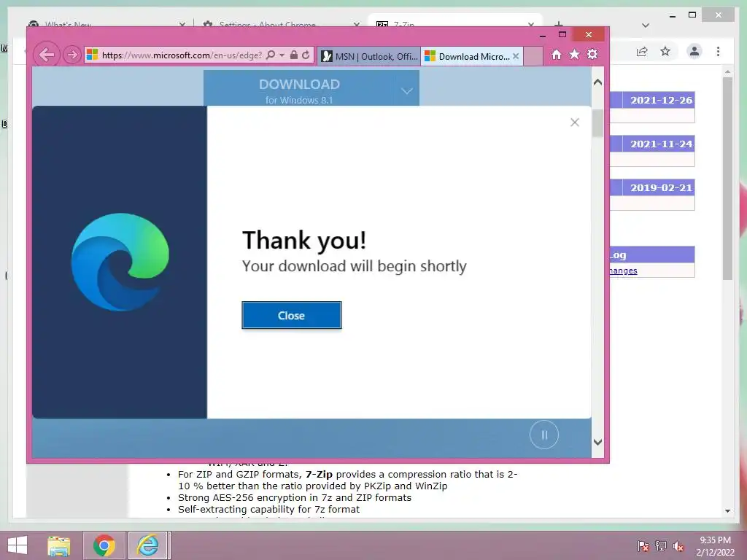Image resolution: width=747 pixels, height=560 pixels.
Task: Open File Explorer from the taskbar
Action: (x=58, y=545)
